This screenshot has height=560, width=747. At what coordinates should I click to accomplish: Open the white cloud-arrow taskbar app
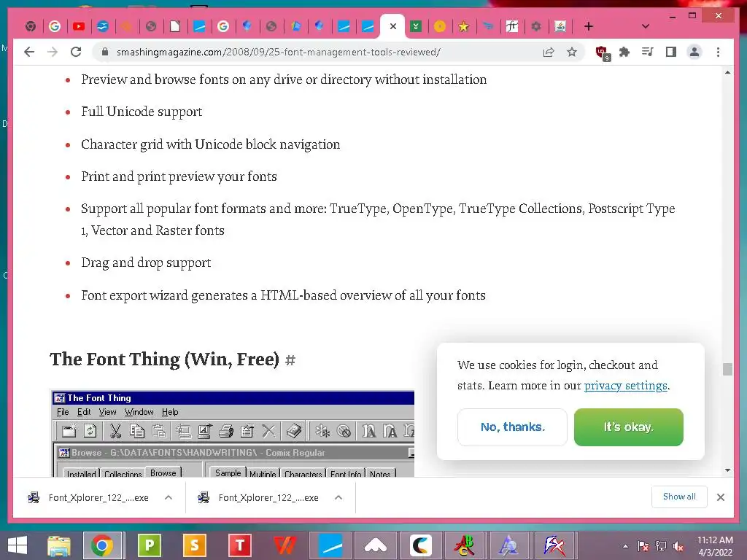376,545
